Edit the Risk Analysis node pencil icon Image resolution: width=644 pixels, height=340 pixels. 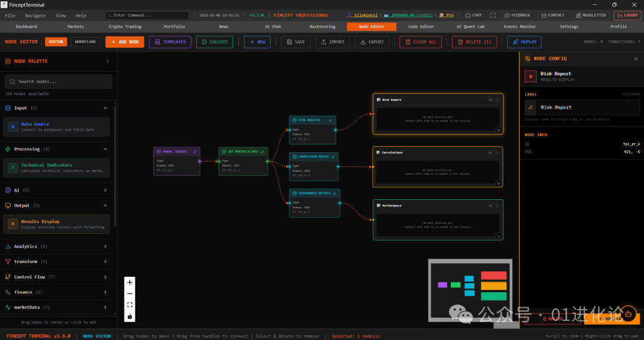tap(330, 120)
